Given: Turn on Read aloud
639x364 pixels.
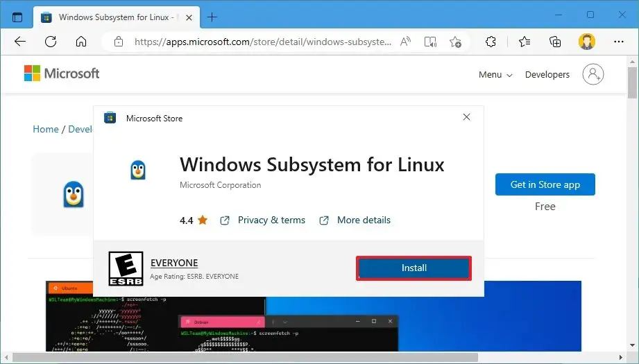Looking at the screenshot, I should click(x=405, y=42).
